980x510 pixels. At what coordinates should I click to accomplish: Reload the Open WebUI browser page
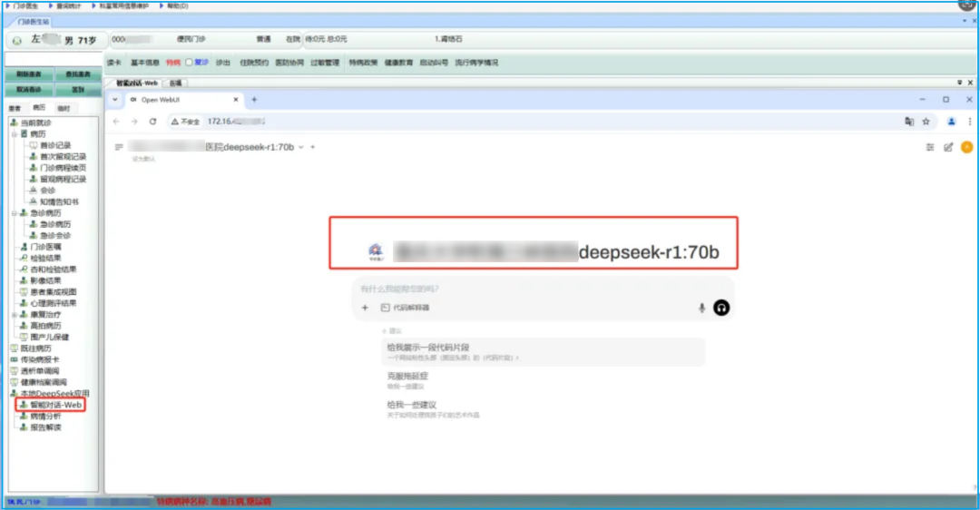pos(152,121)
